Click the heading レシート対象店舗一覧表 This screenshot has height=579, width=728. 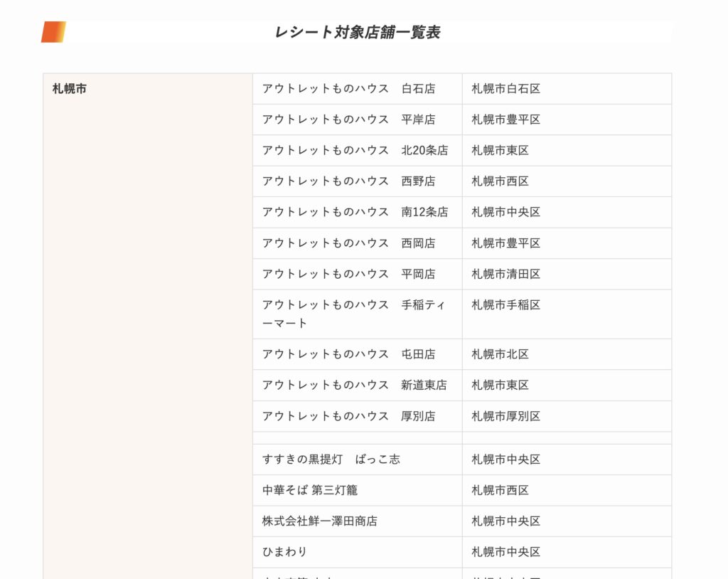pos(357,32)
